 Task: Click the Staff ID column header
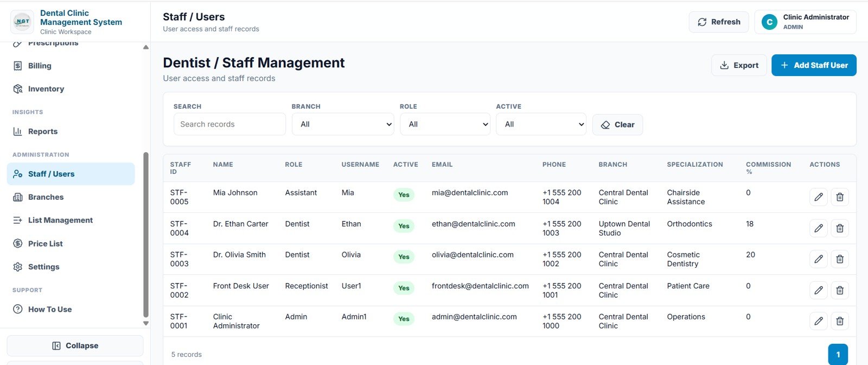point(181,168)
